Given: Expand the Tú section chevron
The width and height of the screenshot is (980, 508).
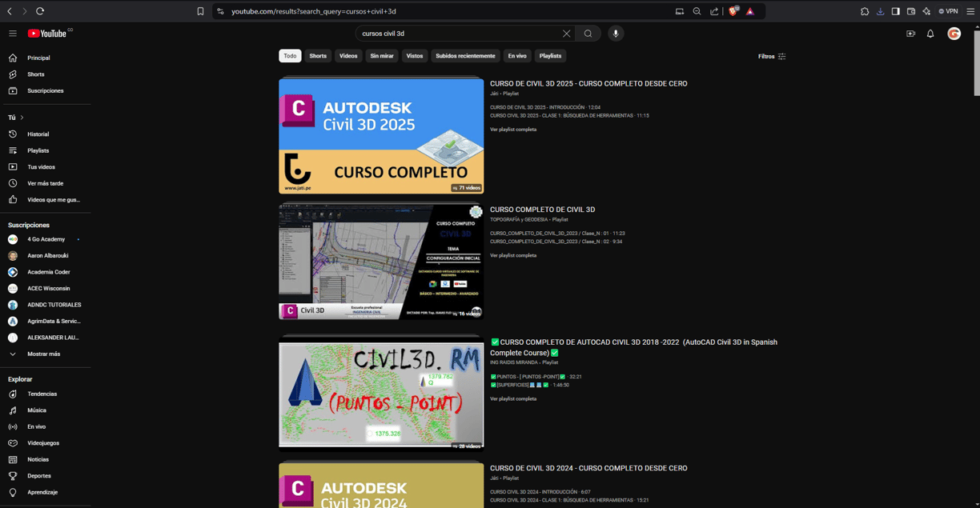Looking at the screenshot, I should pos(22,118).
